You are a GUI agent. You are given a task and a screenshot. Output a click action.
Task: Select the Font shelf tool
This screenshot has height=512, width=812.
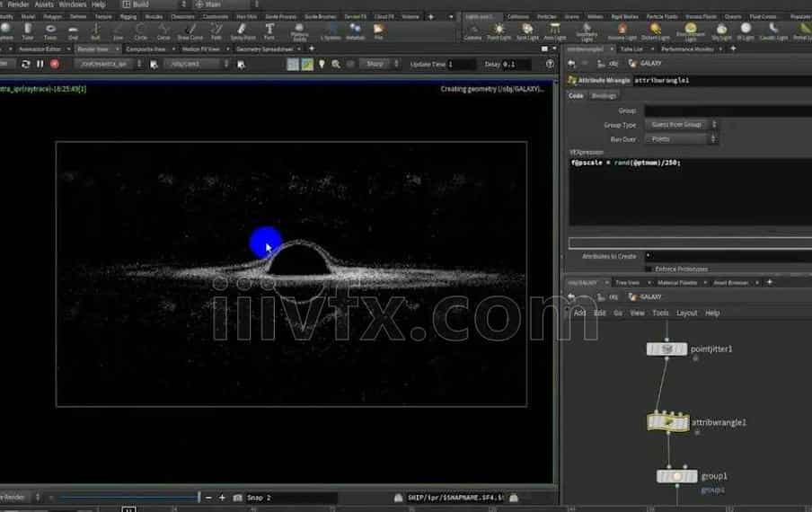point(269,31)
